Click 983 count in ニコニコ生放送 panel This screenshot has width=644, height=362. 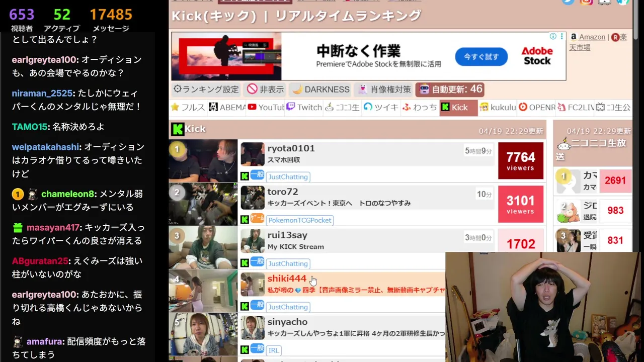(615, 211)
